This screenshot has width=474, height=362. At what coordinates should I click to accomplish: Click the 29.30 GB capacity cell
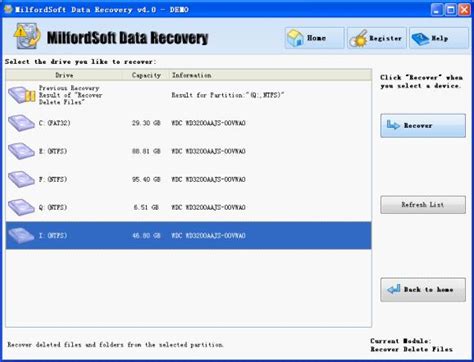pyautogui.click(x=146, y=123)
